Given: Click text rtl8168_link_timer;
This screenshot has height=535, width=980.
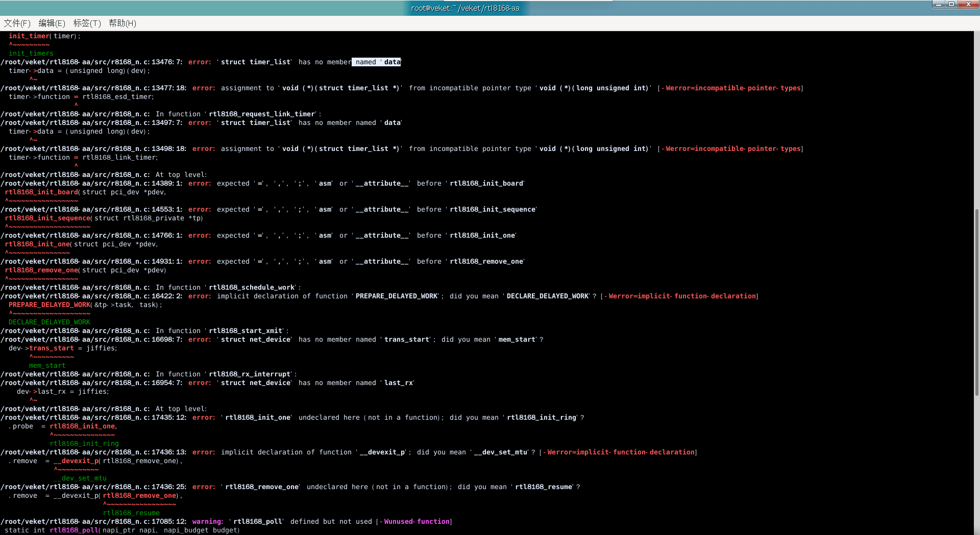Looking at the screenshot, I should coord(120,158).
